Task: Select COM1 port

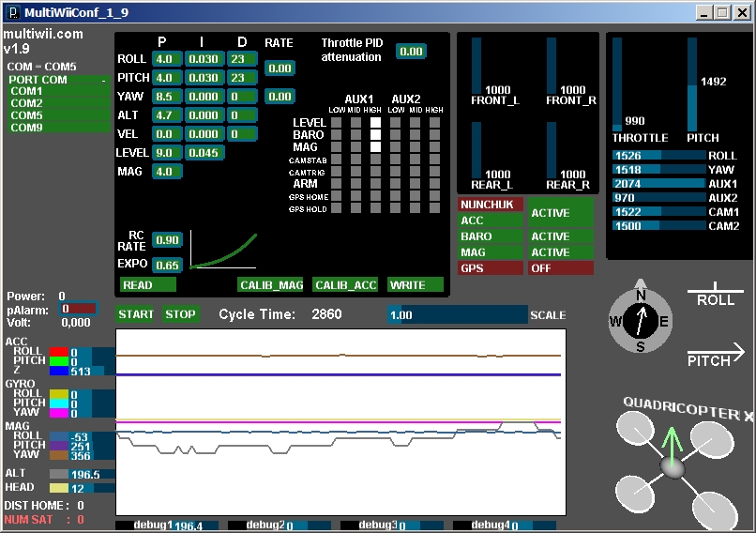Action: tap(60, 91)
